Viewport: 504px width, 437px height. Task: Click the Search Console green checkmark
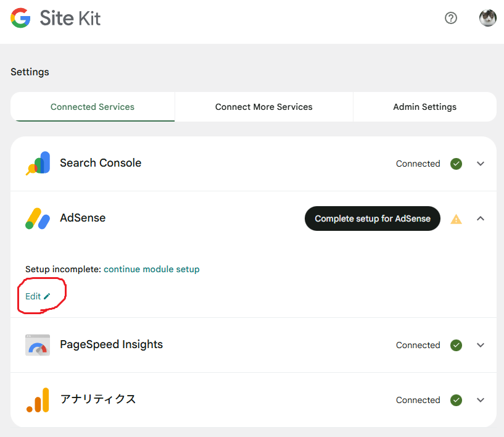tap(456, 164)
